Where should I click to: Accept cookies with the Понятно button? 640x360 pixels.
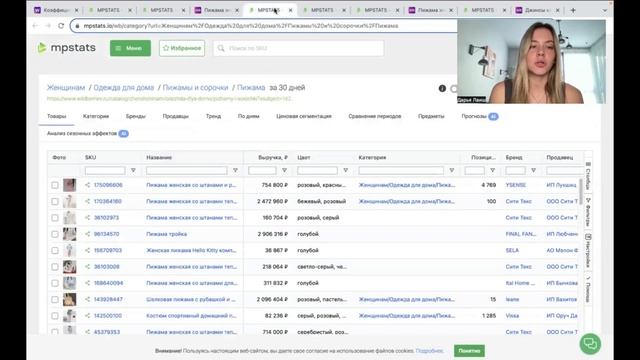(x=469, y=351)
